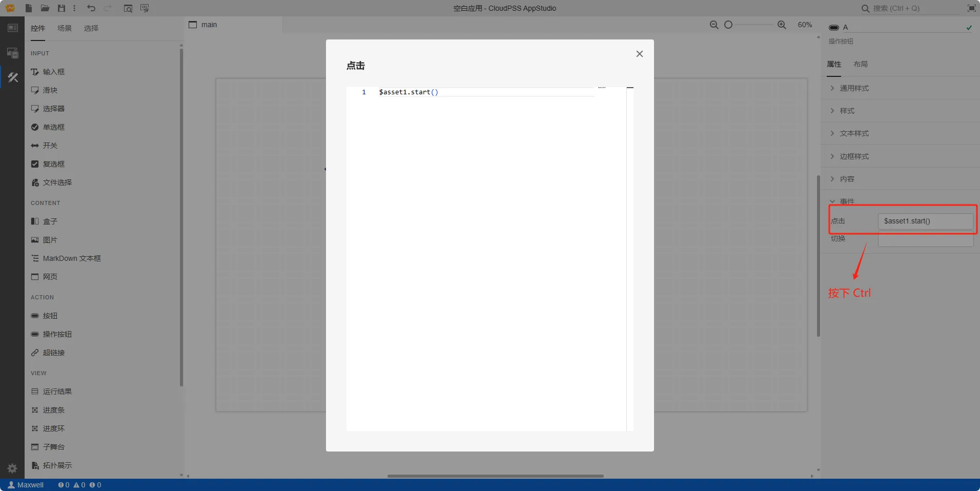Click the canvas horizontal scrollbar
Image resolution: width=980 pixels, height=491 pixels.
point(496,476)
